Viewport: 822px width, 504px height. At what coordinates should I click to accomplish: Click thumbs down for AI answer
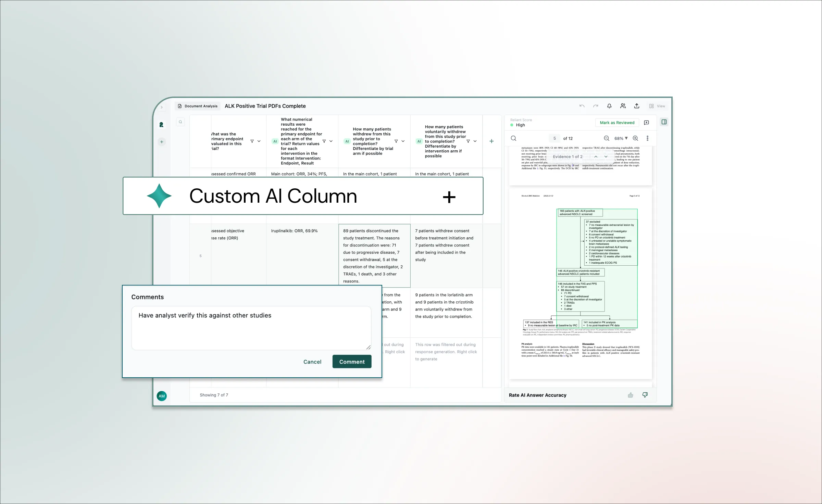[645, 395]
